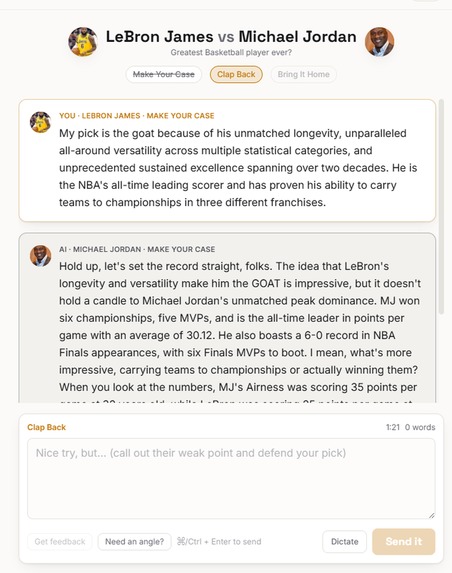Viewport: 452px width, 573px height.
Task: Select the Make Your Case stage tab
Action: pos(163,75)
